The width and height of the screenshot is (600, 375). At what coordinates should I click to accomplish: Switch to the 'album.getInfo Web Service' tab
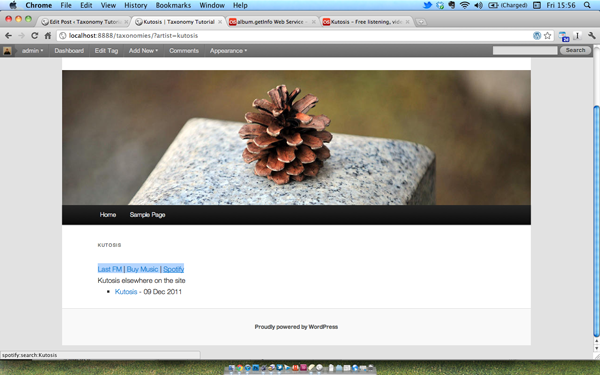pyautogui.click(x=272, y=22)
